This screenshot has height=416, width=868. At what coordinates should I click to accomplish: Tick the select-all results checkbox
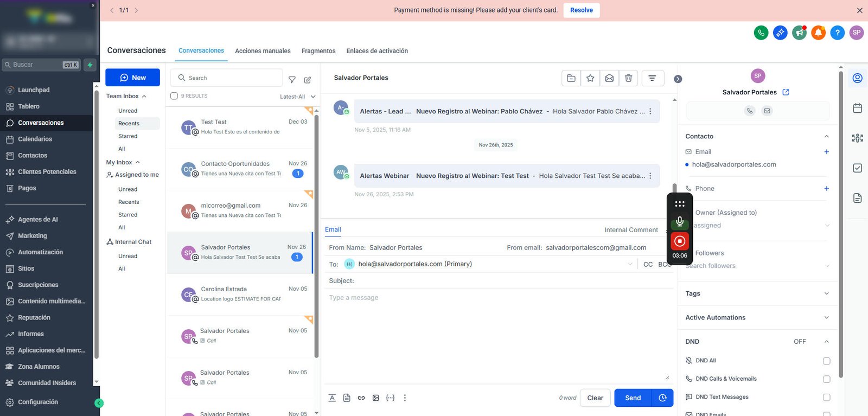(x=174, y=96)
